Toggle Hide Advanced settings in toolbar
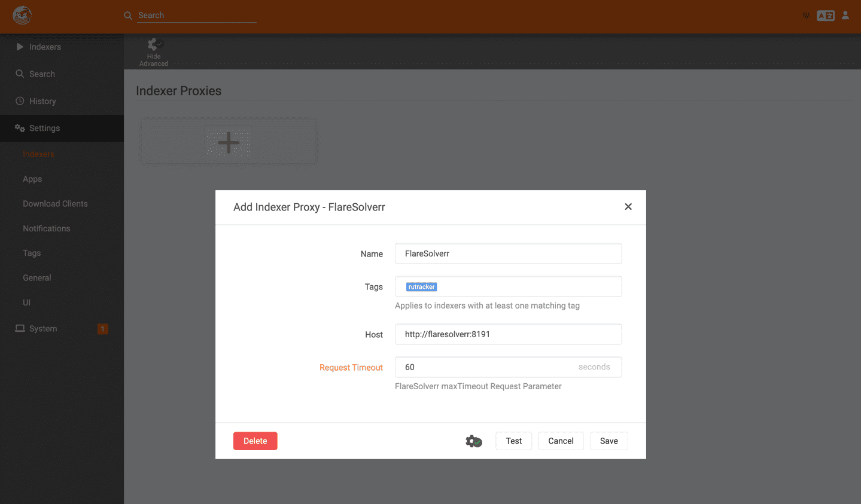Image resolution: width=861 pixels, height=504 pixels. 154,51
